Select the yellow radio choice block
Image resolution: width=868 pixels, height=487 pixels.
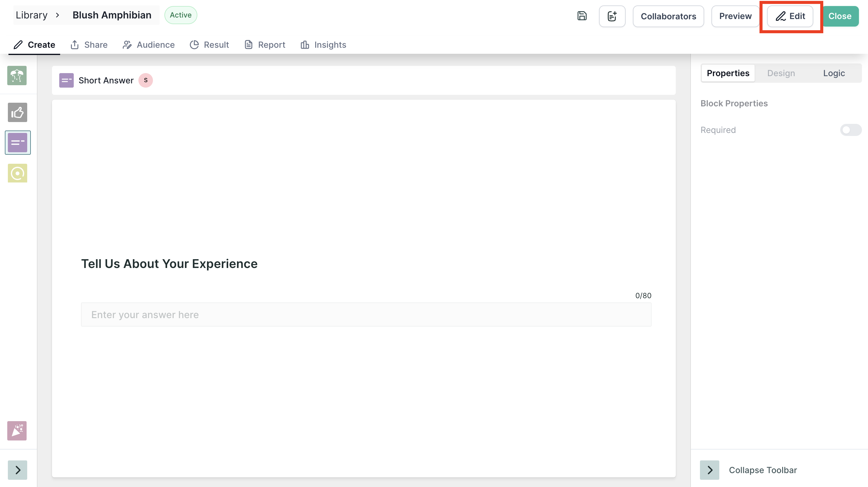pyautogui.click(x=18, y=173)
